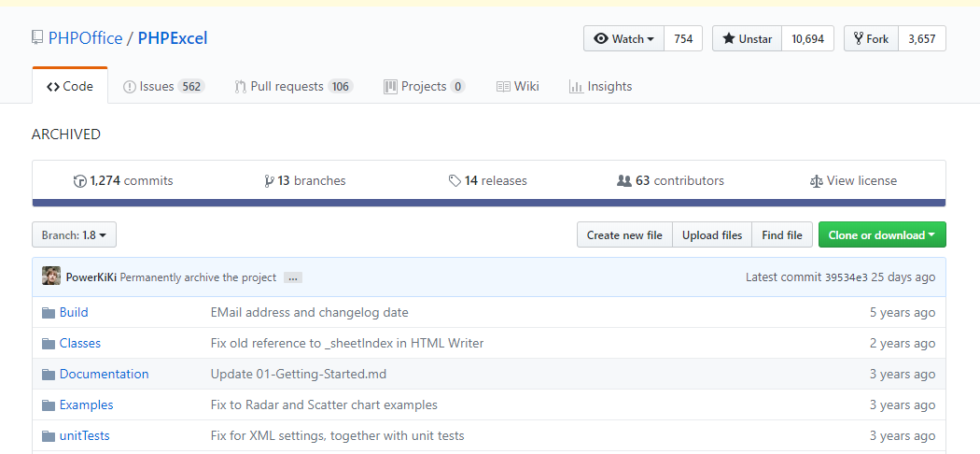The height and width of the screenshot is (454, 980).
Task: Open the unitTests folder
Action: pyautogui.click(x=84, y=436)
